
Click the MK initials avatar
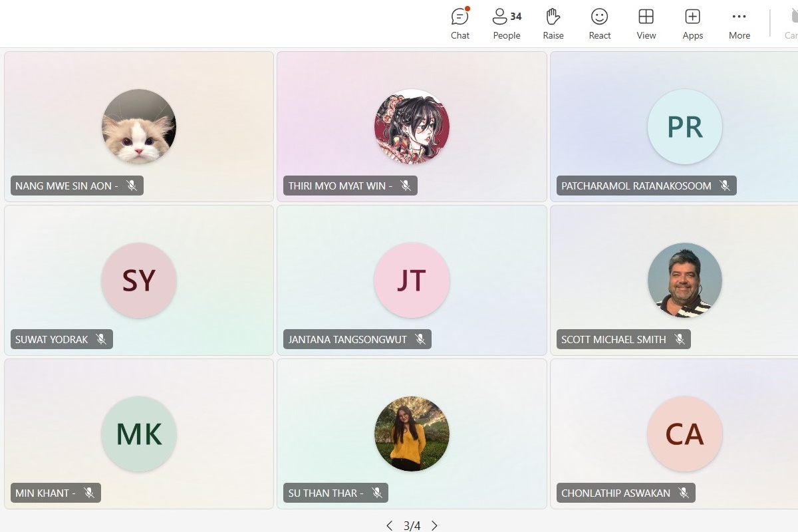pos(139,434)
